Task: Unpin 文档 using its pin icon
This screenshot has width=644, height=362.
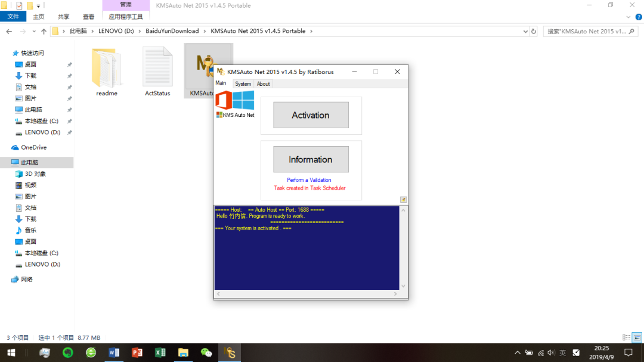Action: click(x=69, y=87)
